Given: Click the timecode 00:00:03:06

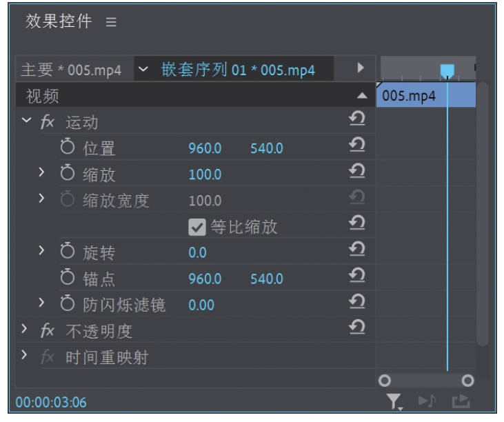Looking at the screenshot, I should (51, 402).
